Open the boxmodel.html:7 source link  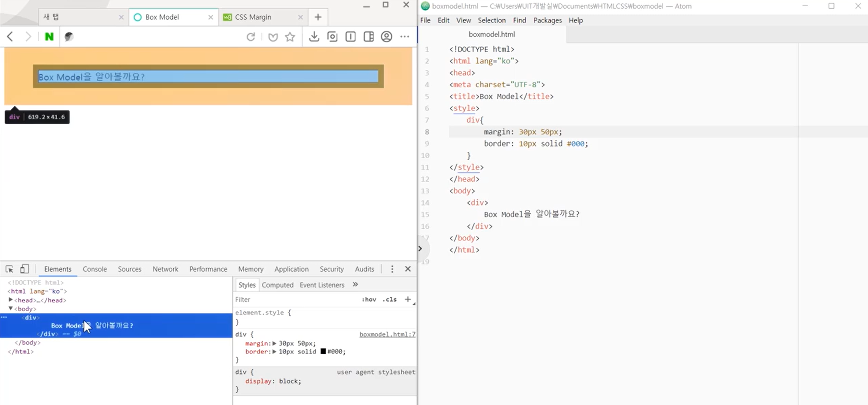coord(387,334)
